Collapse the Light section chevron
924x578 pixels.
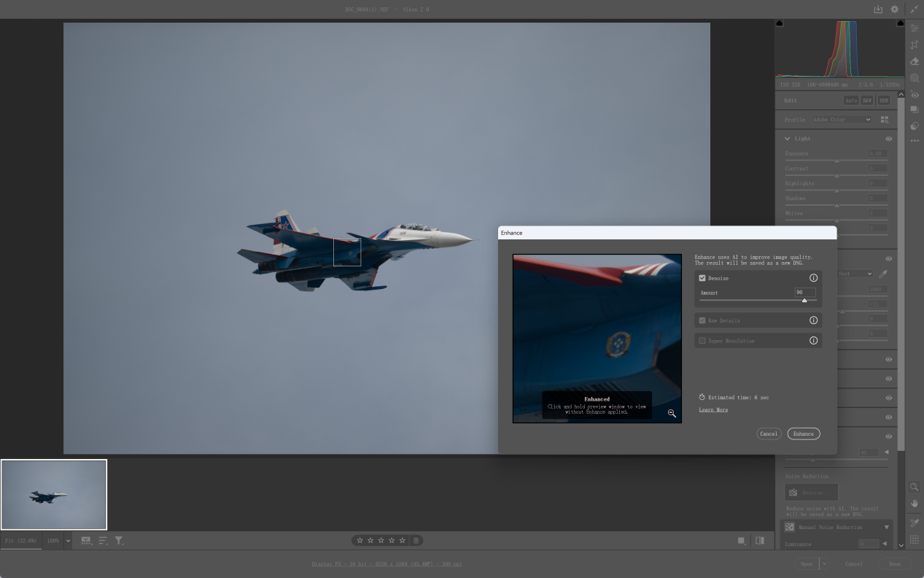coord(788,139)
